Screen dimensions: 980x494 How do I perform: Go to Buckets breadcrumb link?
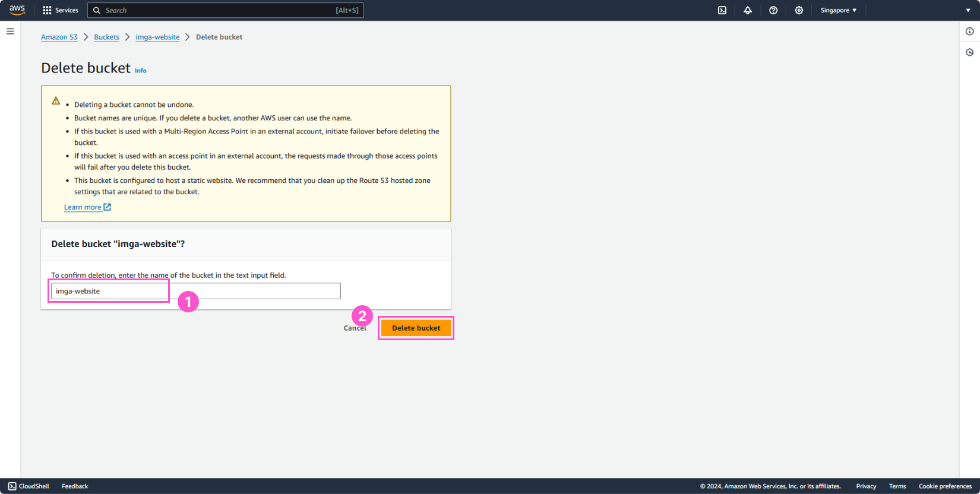pyautogui.click(x=106, y=37)
